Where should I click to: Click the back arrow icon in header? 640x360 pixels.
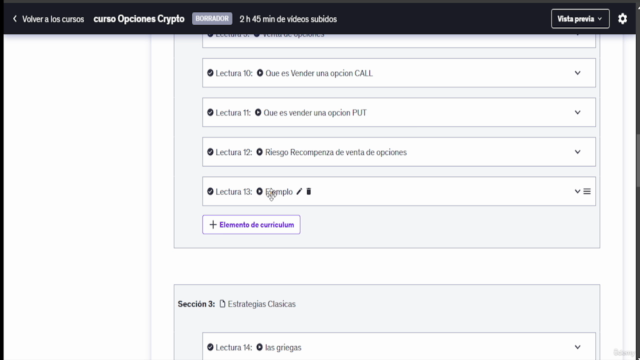click(15, 19)
